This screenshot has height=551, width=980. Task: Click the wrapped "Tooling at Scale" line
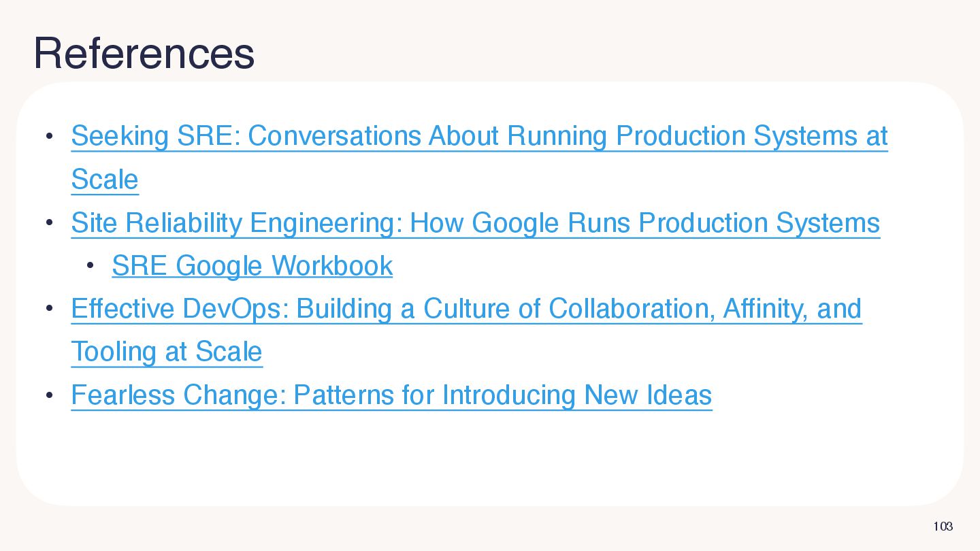(x=167, y=352)
